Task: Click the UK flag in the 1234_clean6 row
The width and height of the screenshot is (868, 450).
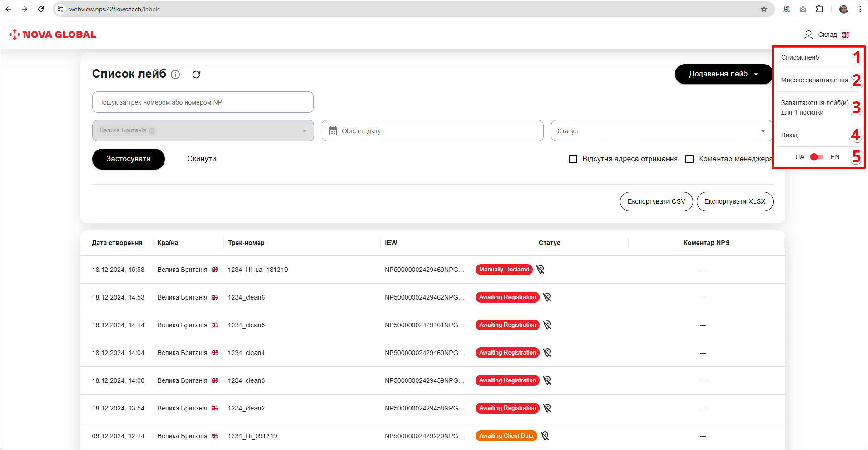Action: point(215,297)
